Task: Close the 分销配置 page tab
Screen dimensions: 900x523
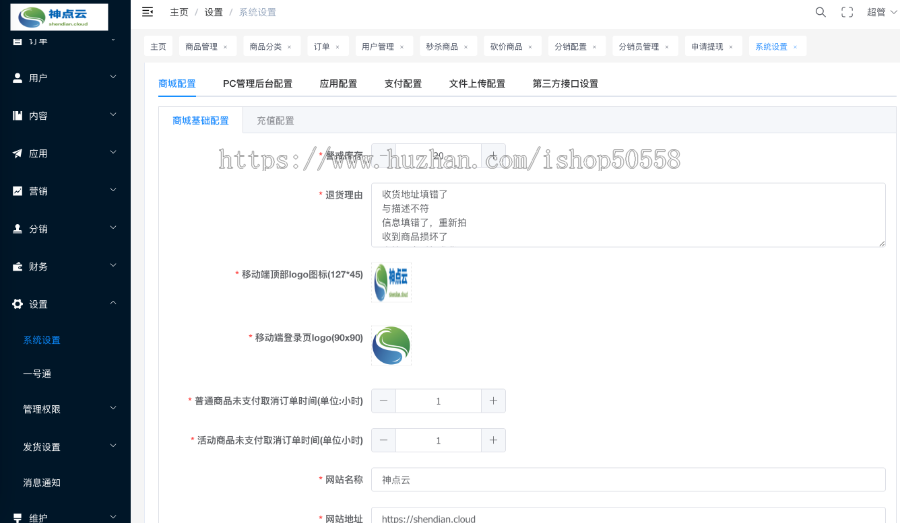Action: (595, 47)
